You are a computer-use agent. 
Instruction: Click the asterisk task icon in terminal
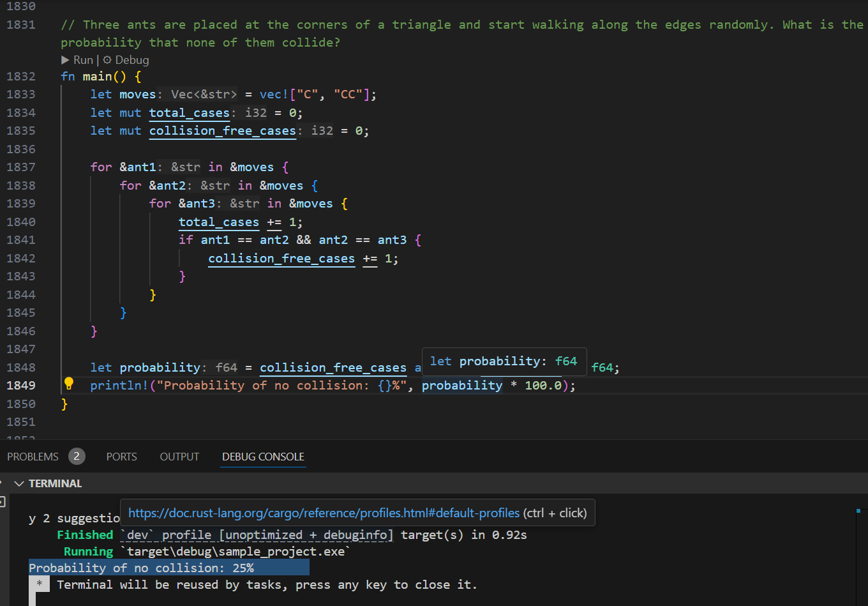coord(40,584)
